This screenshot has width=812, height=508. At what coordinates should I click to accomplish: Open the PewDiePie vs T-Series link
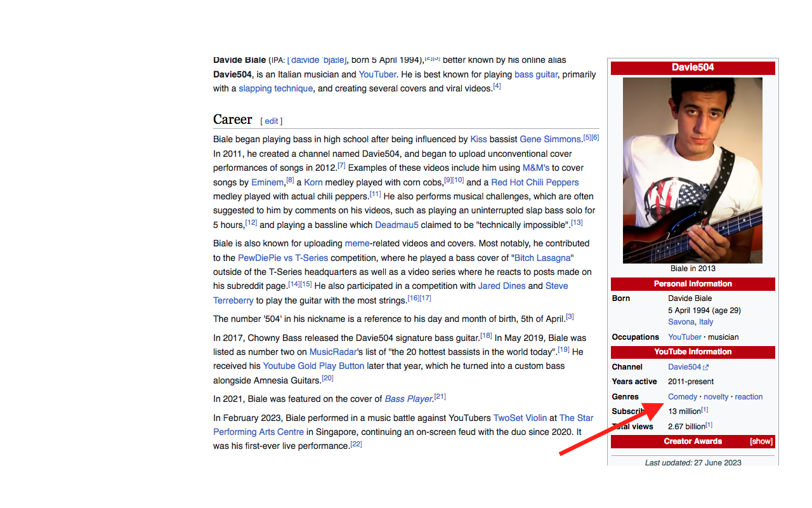[x=283, y=258]
